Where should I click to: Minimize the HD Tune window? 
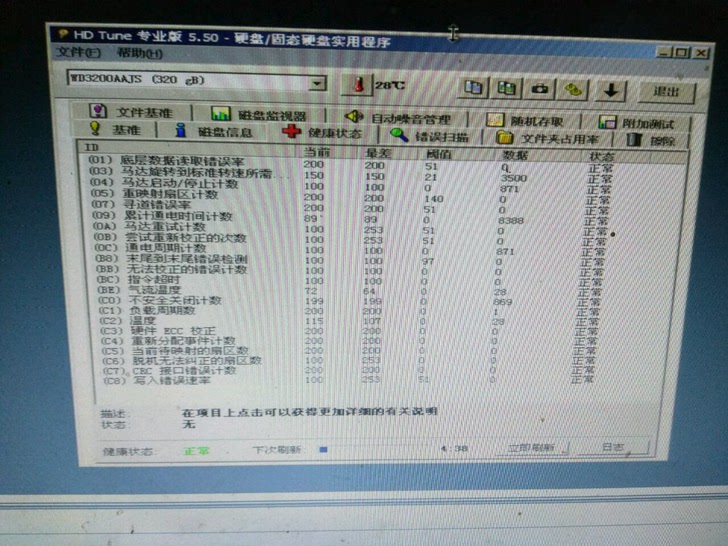[664, 52]
